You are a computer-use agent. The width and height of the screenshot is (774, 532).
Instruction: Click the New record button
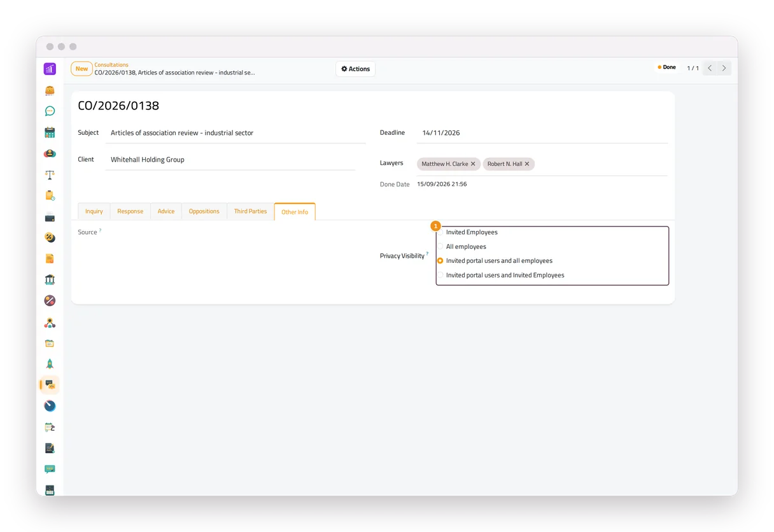click(81, 69)
